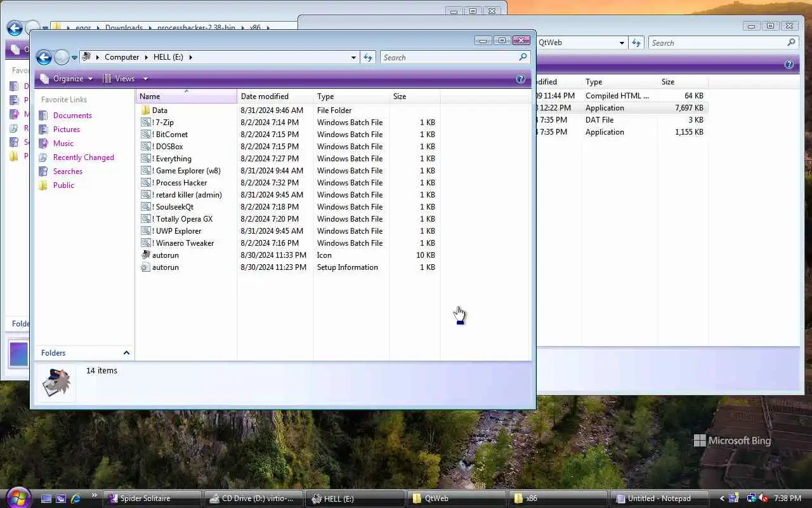This screenshot has width=812, height=508.
Task: Open Documents in Favorite Links
Action: point(72,116)
